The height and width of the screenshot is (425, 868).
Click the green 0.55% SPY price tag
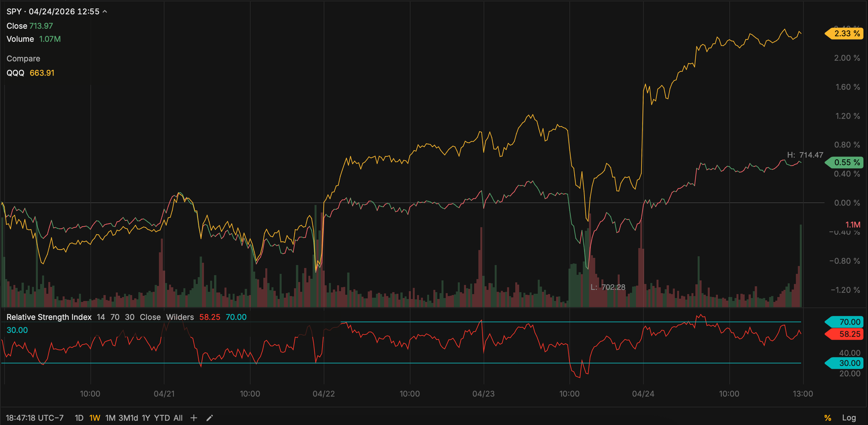pyautogui.click(x=843, y=162)
